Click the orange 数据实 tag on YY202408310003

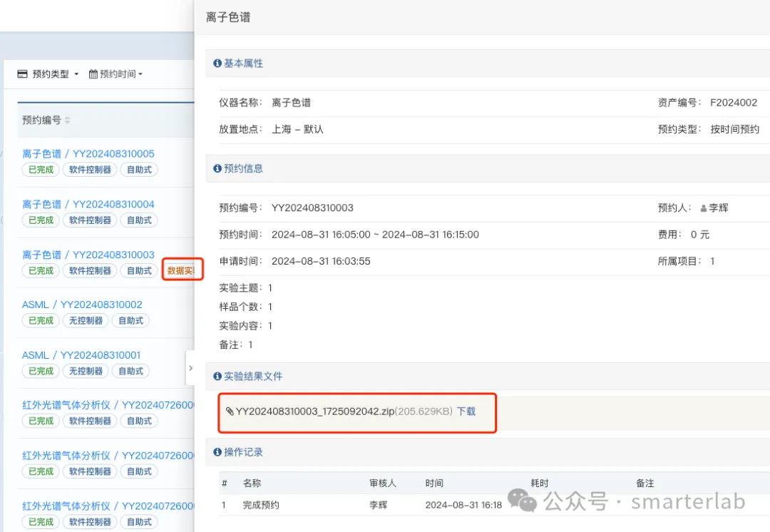tap(180, 271)
